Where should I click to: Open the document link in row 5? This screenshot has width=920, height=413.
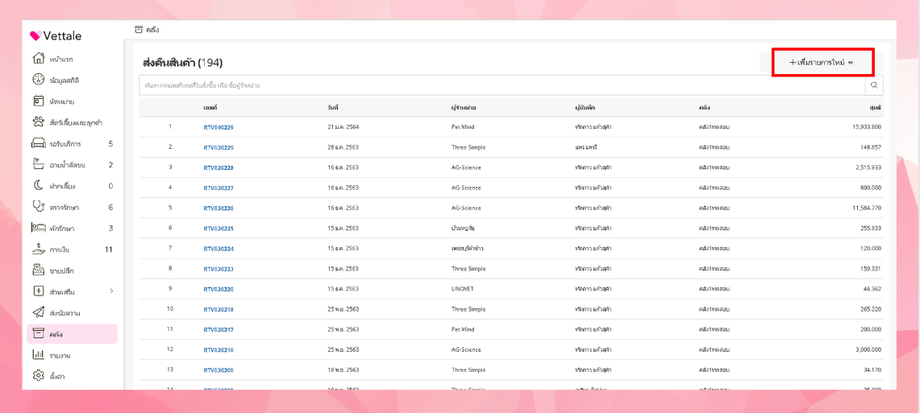pyautogui.click(x=218, y=208)
